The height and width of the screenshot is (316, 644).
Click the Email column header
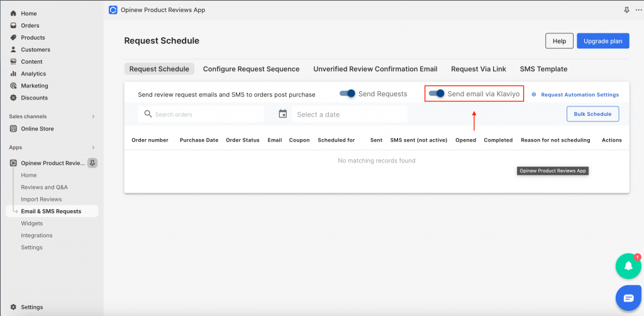tap(275, 140)
